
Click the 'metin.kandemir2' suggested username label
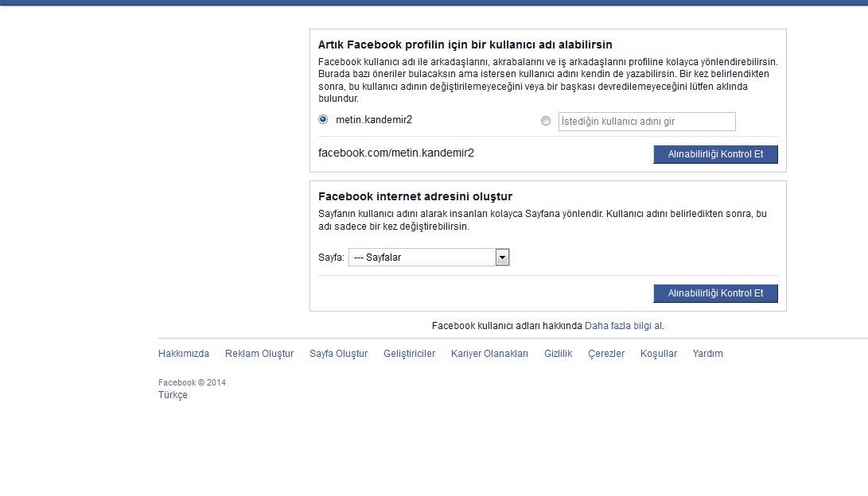click(374, 119)
